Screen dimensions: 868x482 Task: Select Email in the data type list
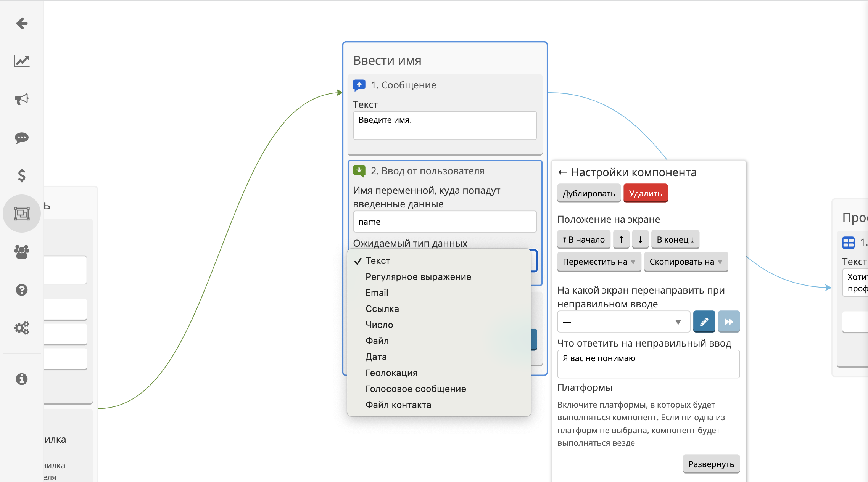coord(439,293)
